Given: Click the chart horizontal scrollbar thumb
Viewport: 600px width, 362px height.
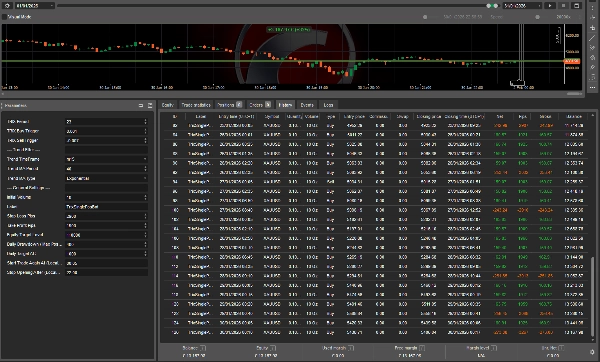Looking at the screenshot, I should 574,93.
